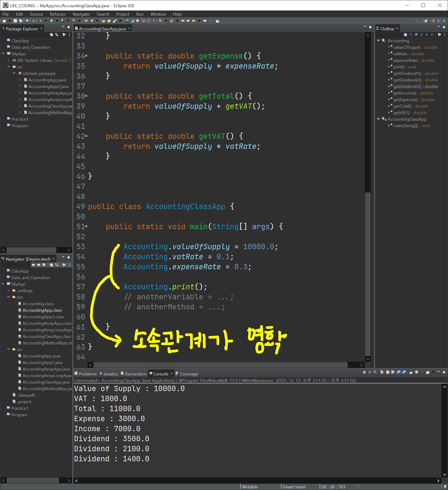448x490 pixels.
Task: Open AccountingMethodApp.java in Navigator src
Action: coord(46,389)
